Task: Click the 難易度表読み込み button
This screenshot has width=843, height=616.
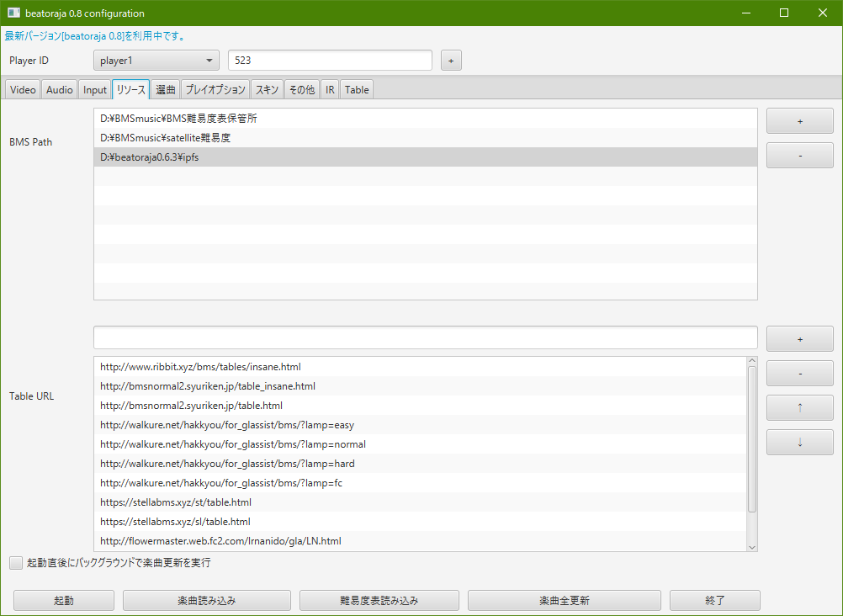Action: [379, 600]
